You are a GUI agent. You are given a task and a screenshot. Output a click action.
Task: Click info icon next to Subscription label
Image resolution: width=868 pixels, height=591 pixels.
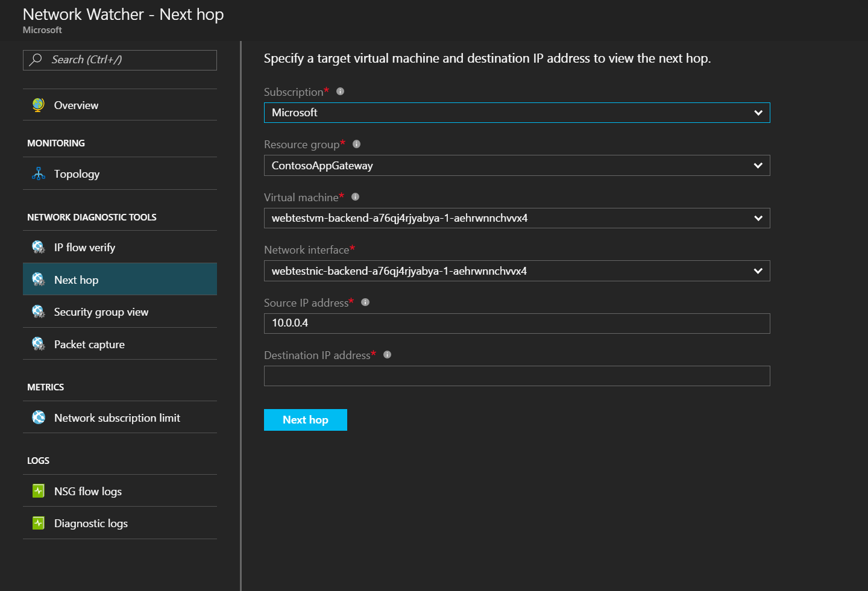pyautogui.click(x=340, y=92)
